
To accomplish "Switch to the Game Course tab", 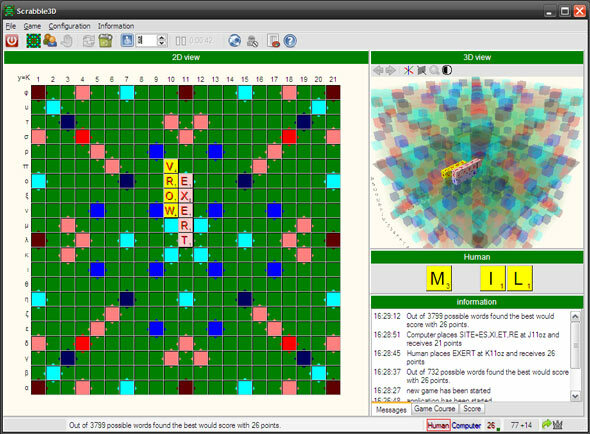I will 435,408.
